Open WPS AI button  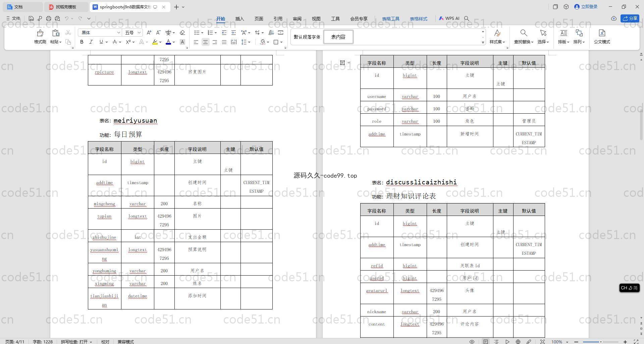[x=449, y=18]
